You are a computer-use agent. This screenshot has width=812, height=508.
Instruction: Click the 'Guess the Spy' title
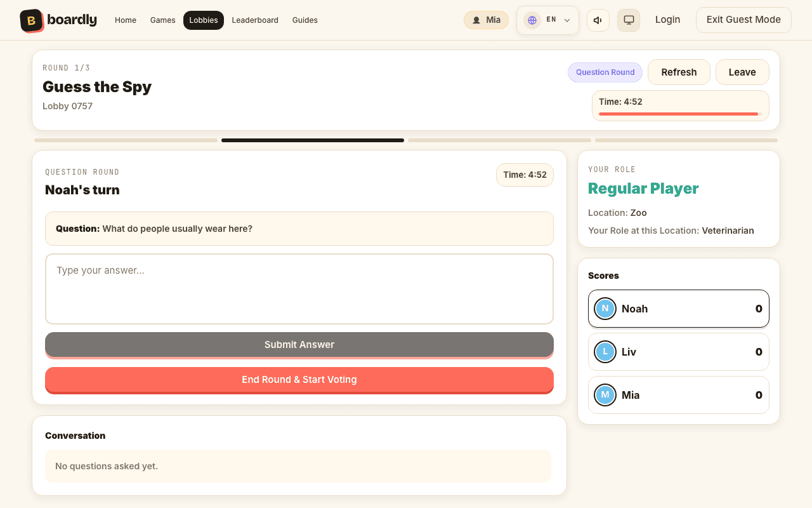click(x=97, y=87)
